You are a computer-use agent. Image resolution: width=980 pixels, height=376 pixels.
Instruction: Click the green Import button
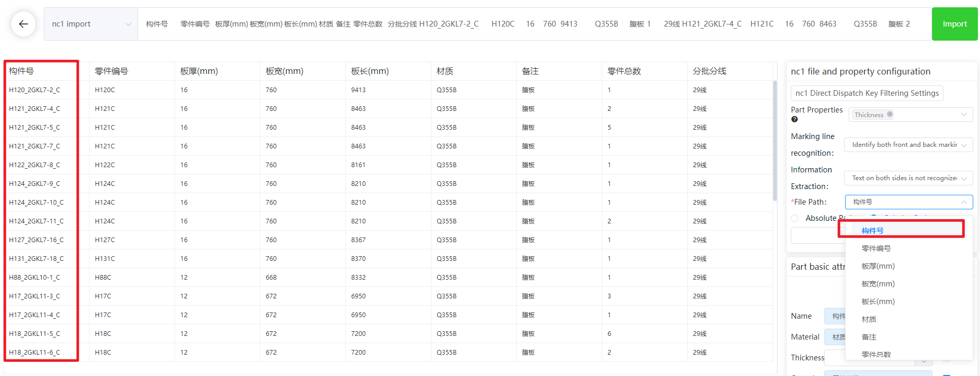tap(954, 24)
